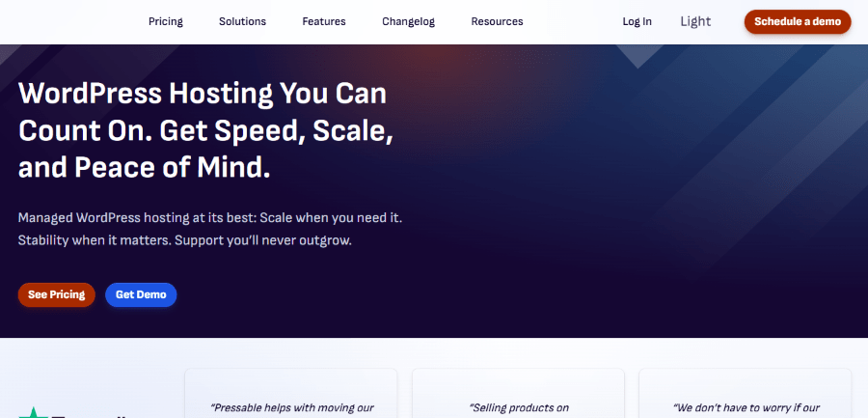Click the Log In link

pyautogui.click(x=637, y=21)
